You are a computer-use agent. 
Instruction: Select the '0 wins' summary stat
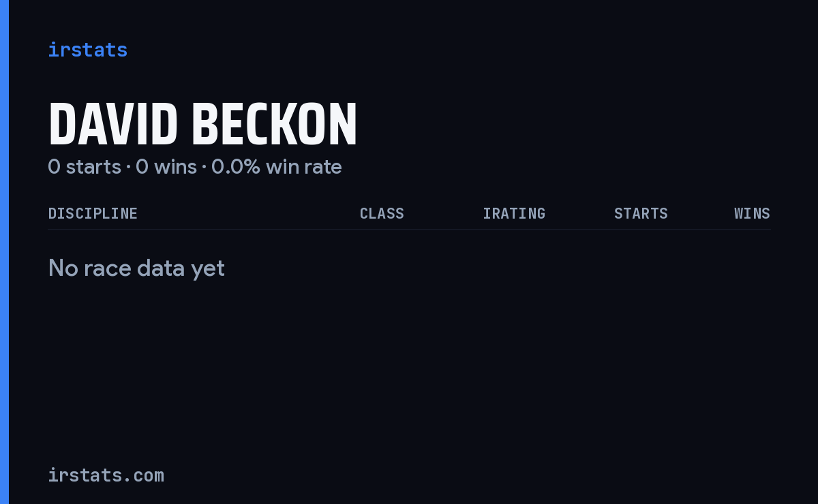166,167
